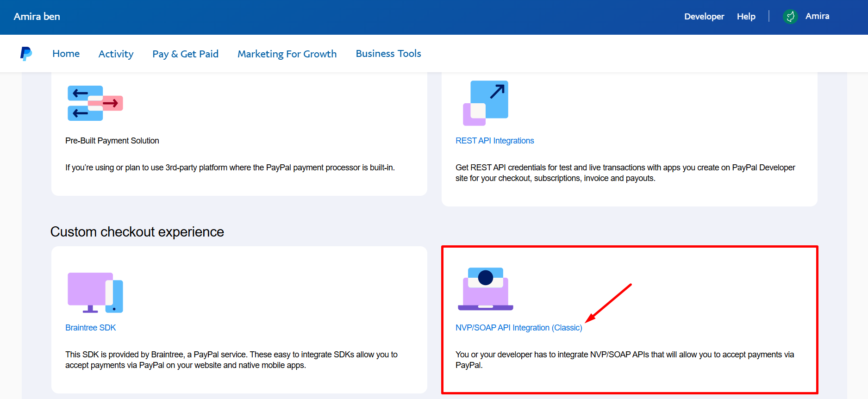Open Pay & Get Paid menu
The width and height of the screenshot is (868, 399).
[185, 54]
